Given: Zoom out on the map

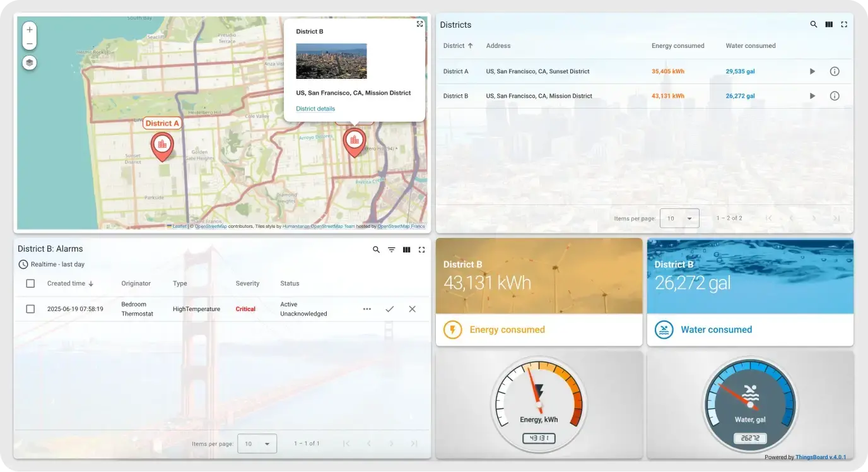Looking at the screenshot, I should tap(30, 44).
